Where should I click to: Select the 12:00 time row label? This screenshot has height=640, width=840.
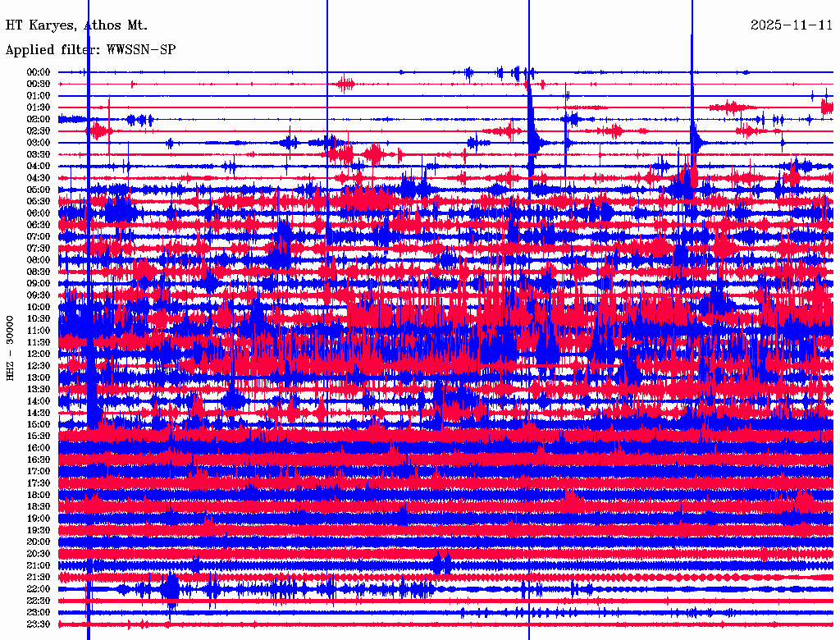(x=39, y=354)
